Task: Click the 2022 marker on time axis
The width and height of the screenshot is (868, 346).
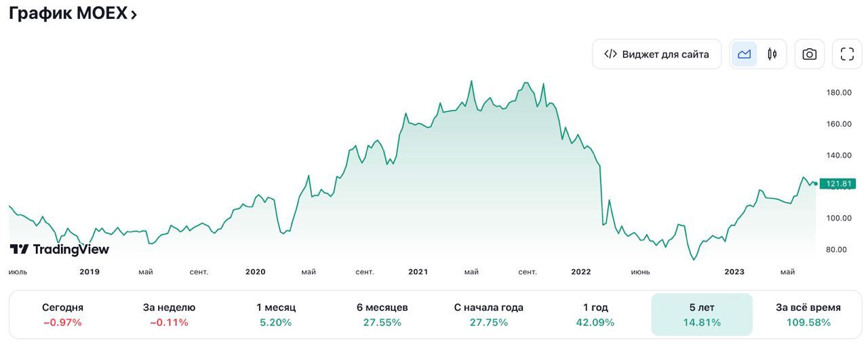Action: click(581, 272)
